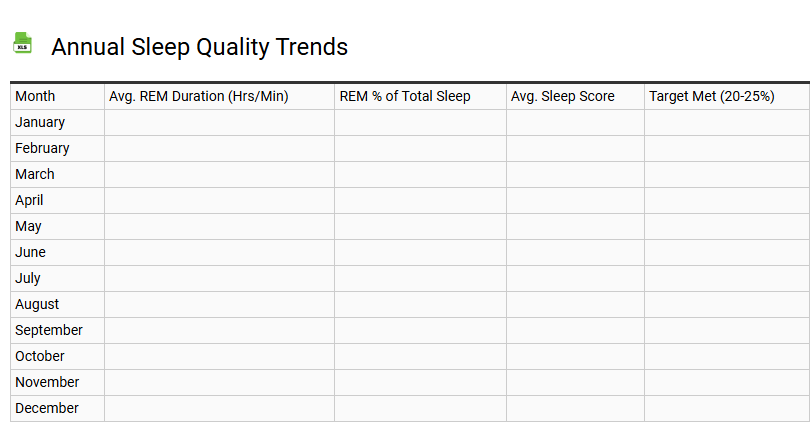Click March's Avg. Sleep Score cell
Image resolution: width=810 pixels, height=422 pixels.
(575, 175)
